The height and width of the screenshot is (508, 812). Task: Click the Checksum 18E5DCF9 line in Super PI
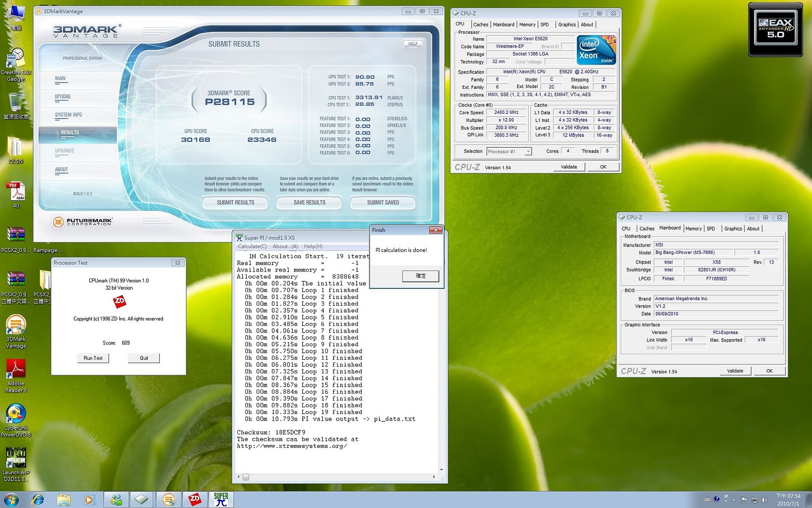click(x=271, y=432)
